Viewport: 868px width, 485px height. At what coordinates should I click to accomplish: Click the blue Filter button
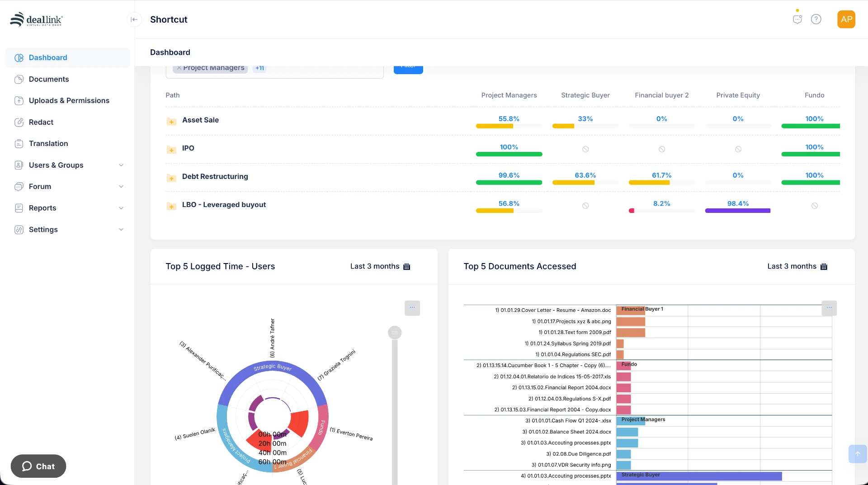408,70
